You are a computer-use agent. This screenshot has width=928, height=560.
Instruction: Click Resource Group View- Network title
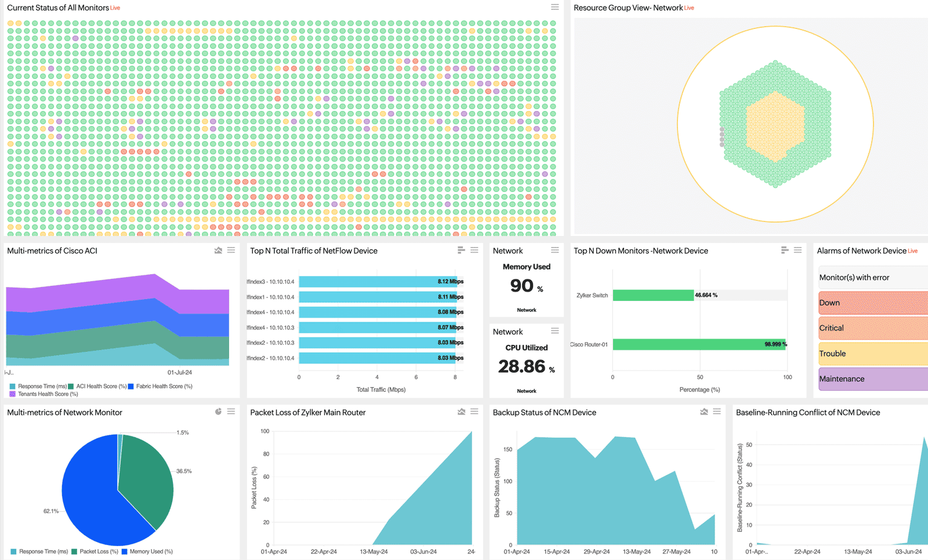coord(628,8)
